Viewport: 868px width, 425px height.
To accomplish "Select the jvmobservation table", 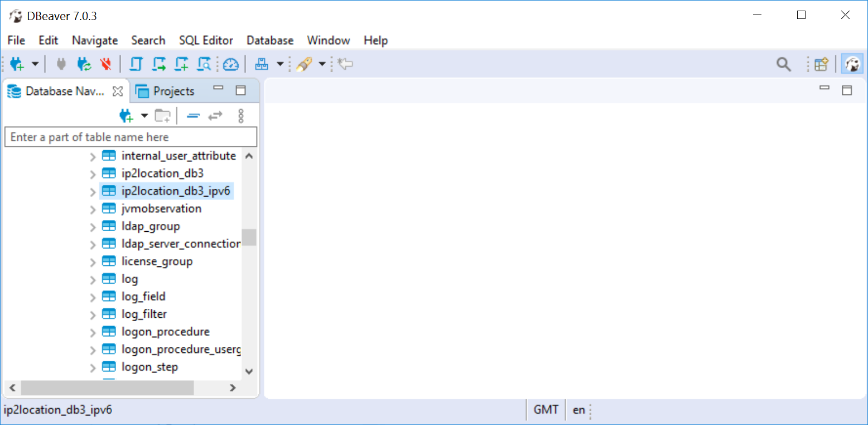I will [161, 208].
